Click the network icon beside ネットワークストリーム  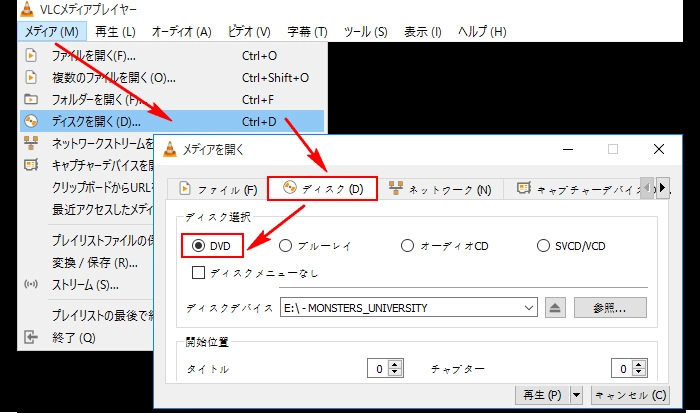31,143
